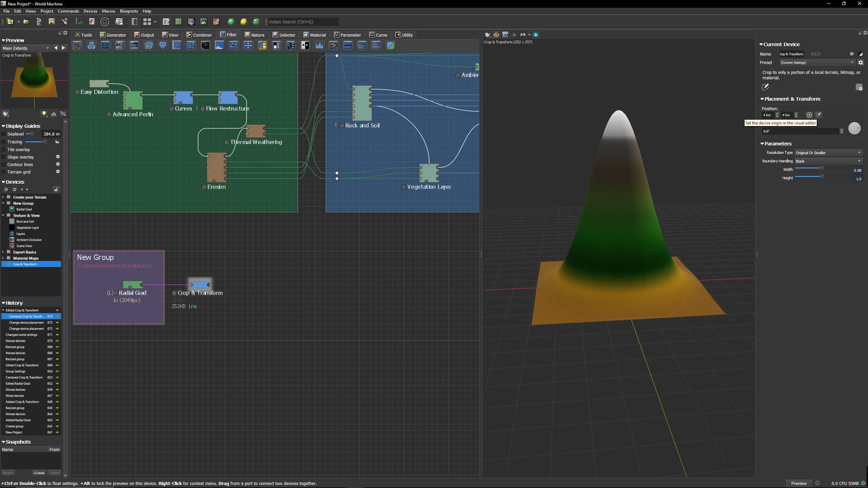This screenshot has height=488, width=868.
Task: Open the Main Extents dropdown
Action: click(26, 48)
